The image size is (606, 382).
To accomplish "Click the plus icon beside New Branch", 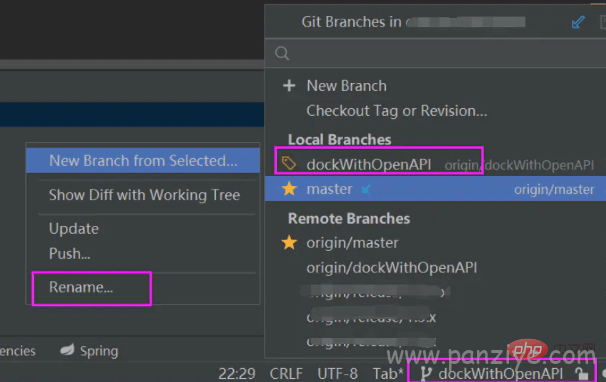I will (289, 85).
